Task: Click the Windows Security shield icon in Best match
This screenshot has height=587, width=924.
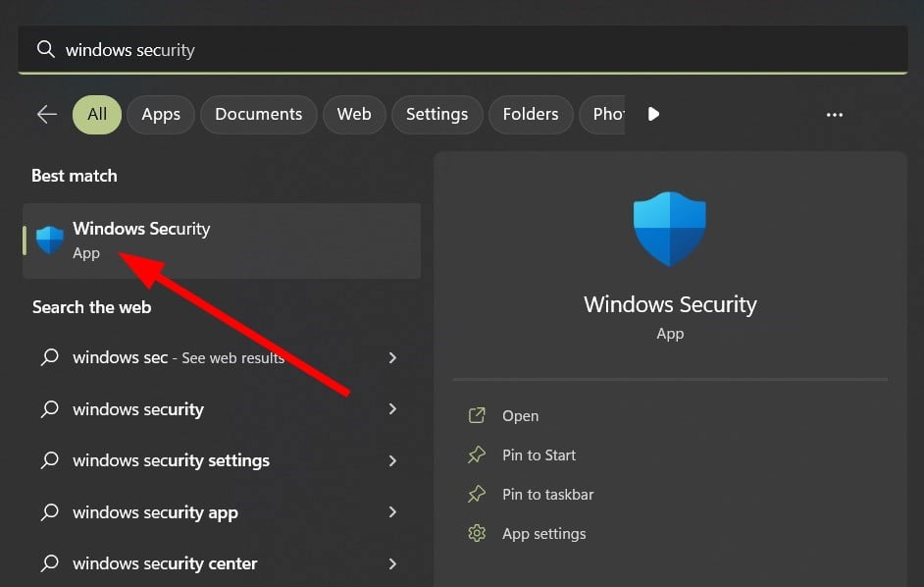Action: coord(50,240)
